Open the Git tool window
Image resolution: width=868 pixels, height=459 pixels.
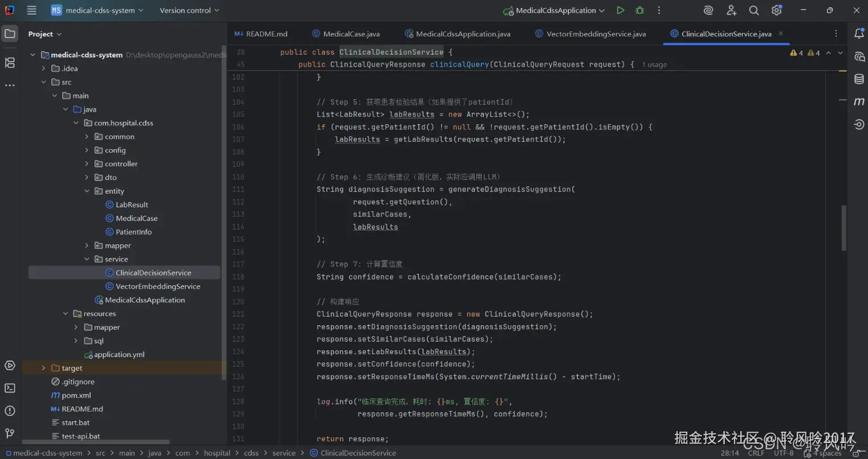10,433
